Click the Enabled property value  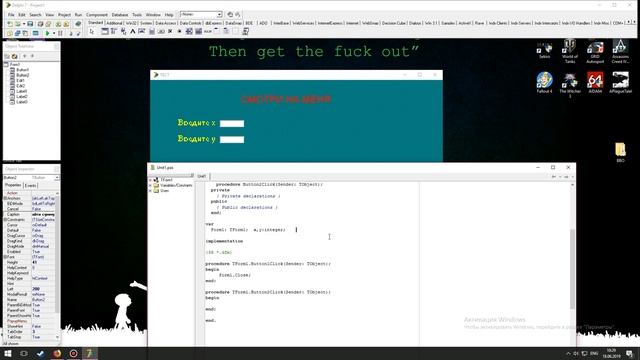click(43, 252)
